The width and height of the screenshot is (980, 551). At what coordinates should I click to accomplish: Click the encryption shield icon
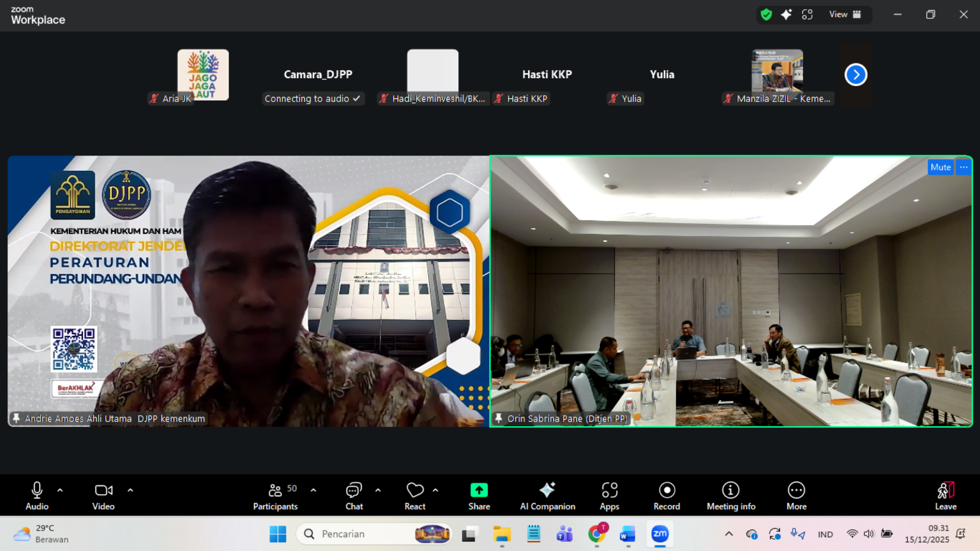[766, 14]
